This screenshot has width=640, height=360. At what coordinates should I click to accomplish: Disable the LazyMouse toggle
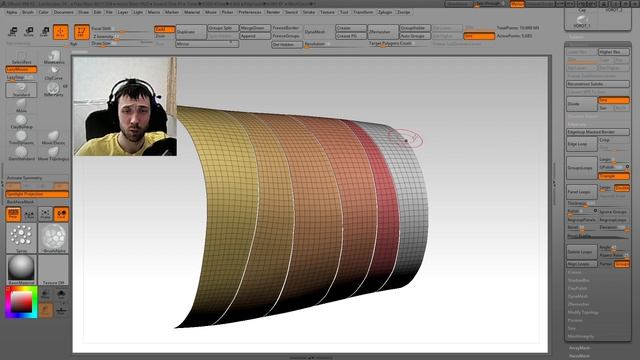pos(21,70)
